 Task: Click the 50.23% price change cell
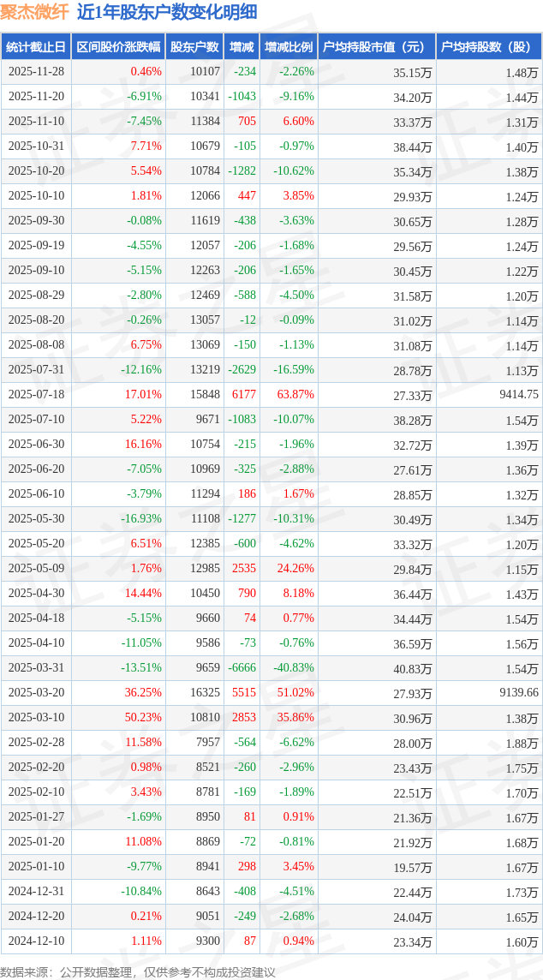click(143, 718)
